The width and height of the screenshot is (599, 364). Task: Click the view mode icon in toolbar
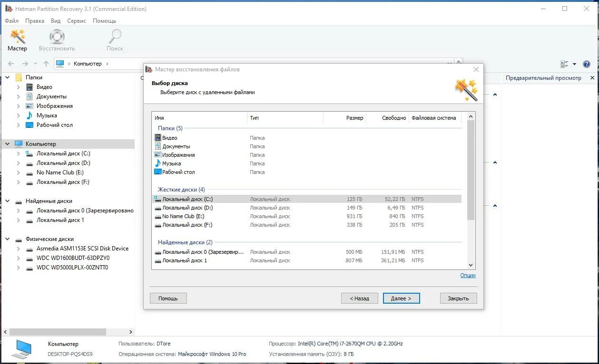click(564, 64)
